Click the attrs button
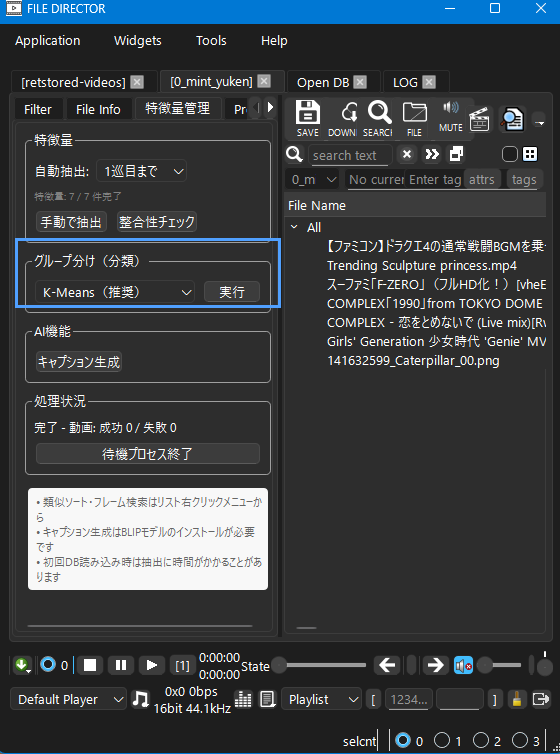This screenshot has height=754, width=560. [x=482, y=179]
